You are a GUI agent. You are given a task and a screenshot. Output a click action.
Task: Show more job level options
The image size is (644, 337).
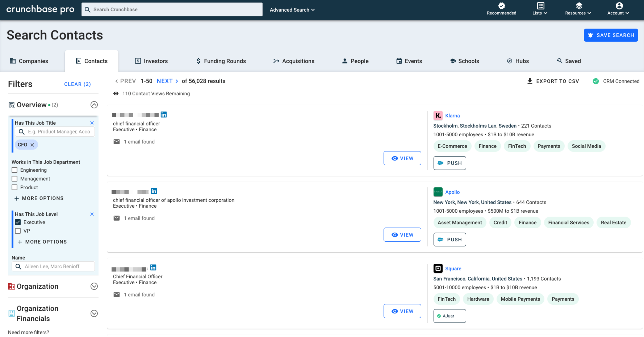tap(42, 242)
